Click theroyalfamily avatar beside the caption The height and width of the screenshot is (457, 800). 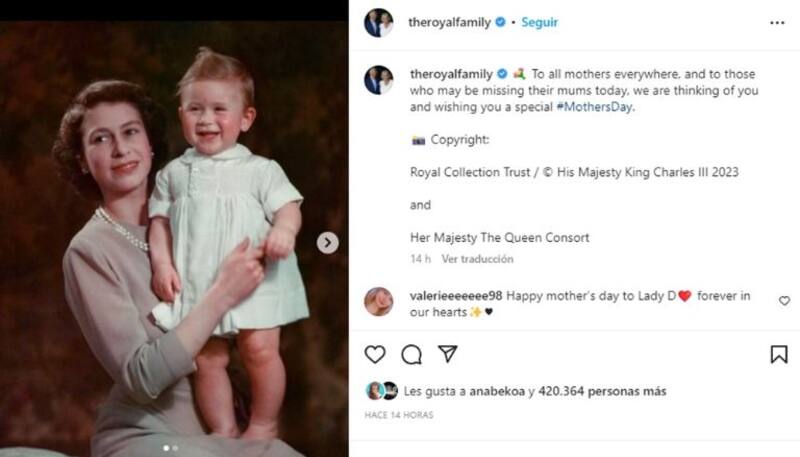[379, 80]
